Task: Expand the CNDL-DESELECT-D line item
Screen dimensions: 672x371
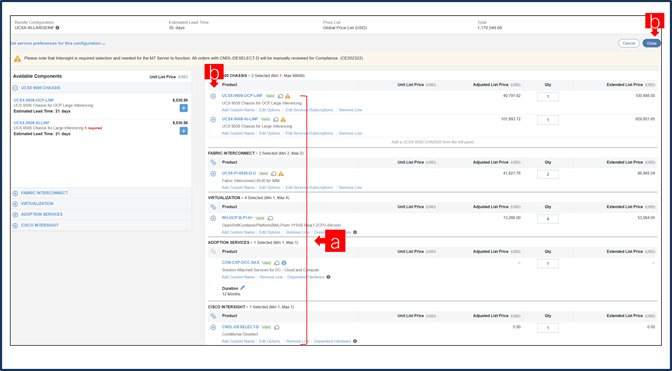Action: point(213,327)
